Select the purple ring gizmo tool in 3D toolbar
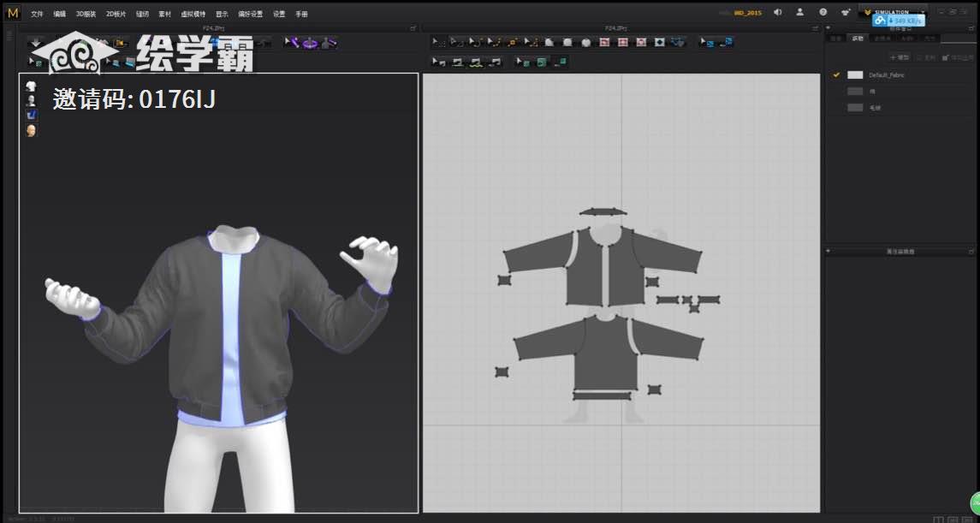Screen dimensions: 980x523 310,43
